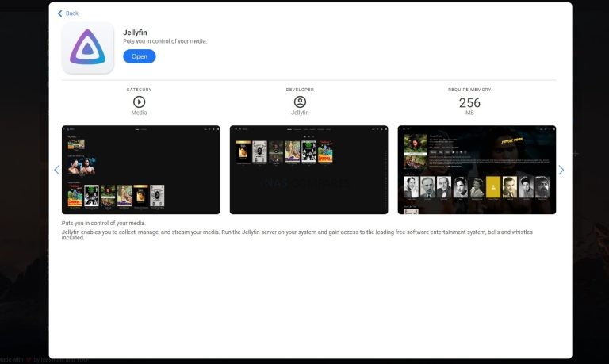Click the REQUIRE MEMORY header label
Screen dimensions: 609x364
click(x=469, y=90)
